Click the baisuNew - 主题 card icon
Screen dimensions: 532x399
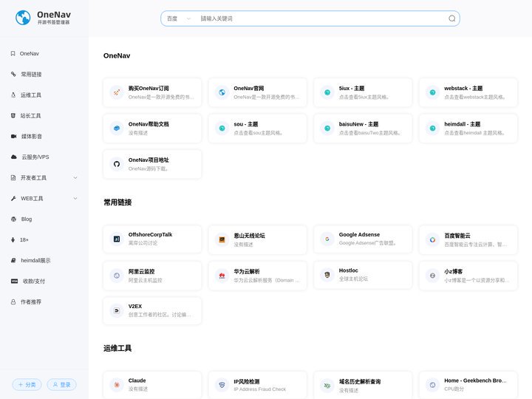327,129
